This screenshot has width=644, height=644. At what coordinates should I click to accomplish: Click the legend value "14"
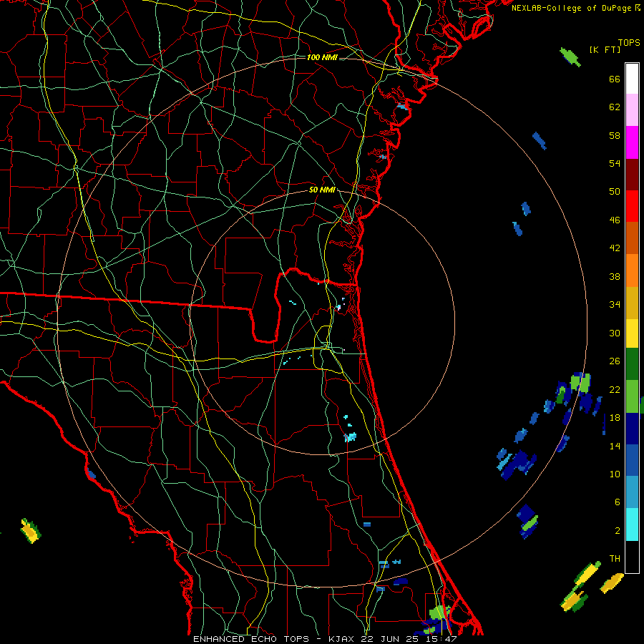click(x=615, y=446)
